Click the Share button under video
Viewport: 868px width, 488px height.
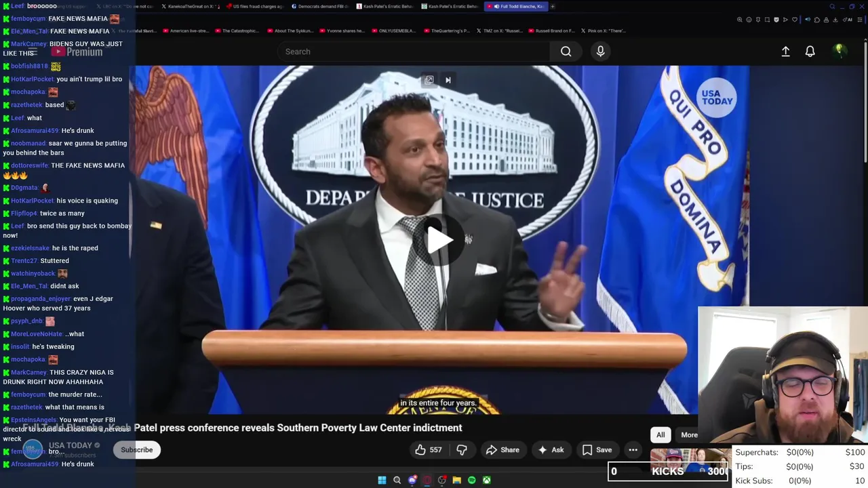tap(502, 450)
